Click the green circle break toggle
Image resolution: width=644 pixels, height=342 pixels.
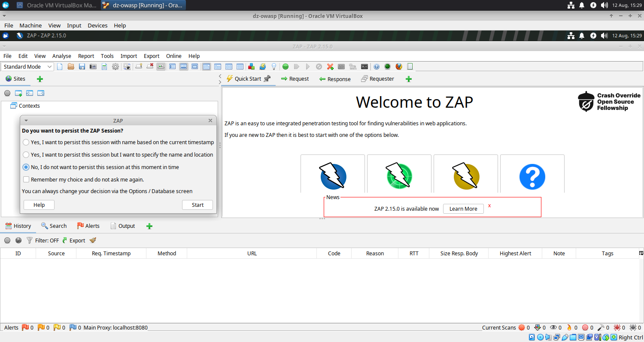point(286,67)
